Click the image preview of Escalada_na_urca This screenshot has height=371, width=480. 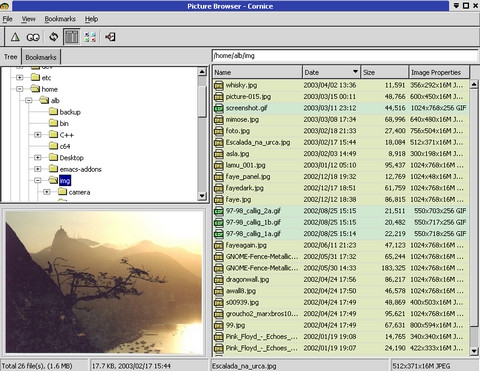pyautogui.click(x=105, y=282)
